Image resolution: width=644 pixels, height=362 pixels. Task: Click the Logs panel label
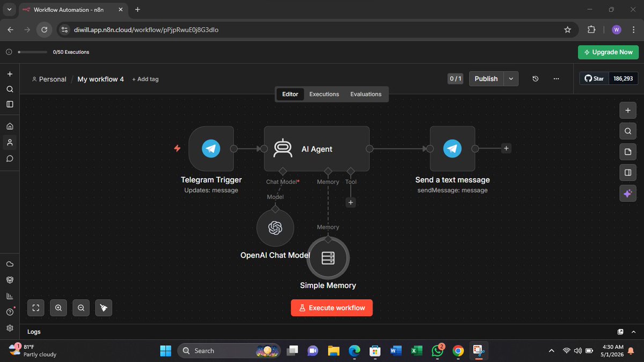click(34, 331)
